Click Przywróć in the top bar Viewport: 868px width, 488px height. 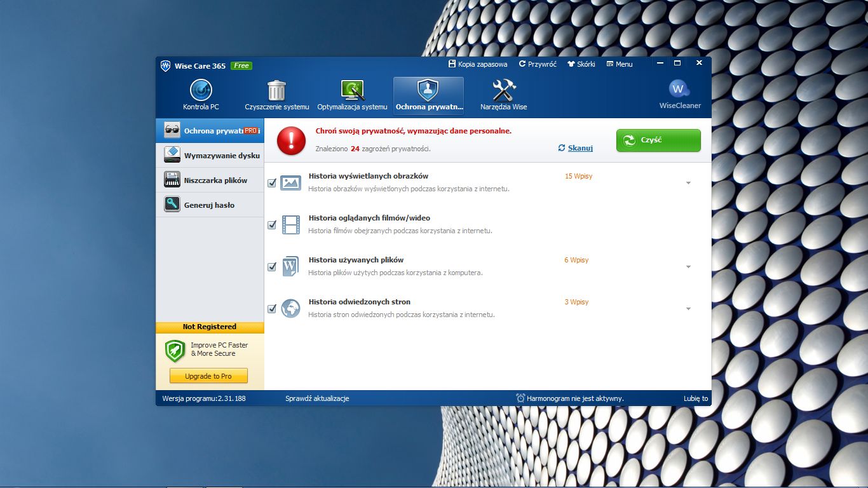538,64
